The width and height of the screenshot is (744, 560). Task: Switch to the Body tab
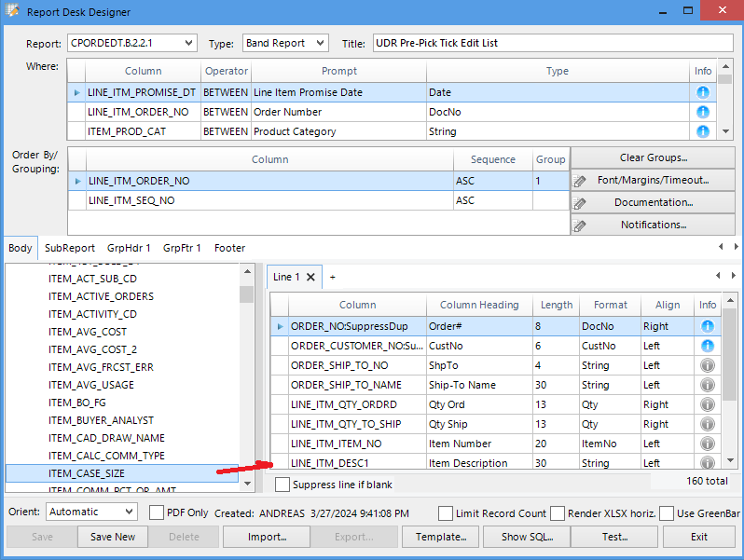coord(21,248)
